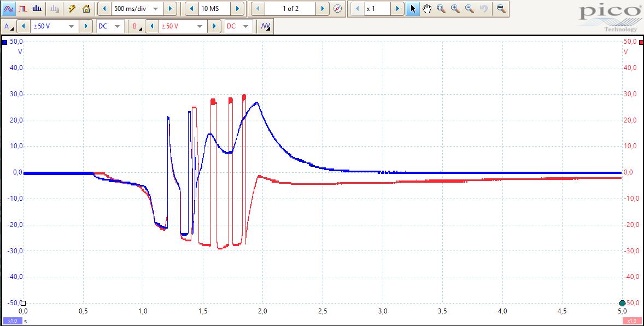This screenshot has height=326, width=644.
Task: Select the Zoom-in tool
Action: (455, 8)
